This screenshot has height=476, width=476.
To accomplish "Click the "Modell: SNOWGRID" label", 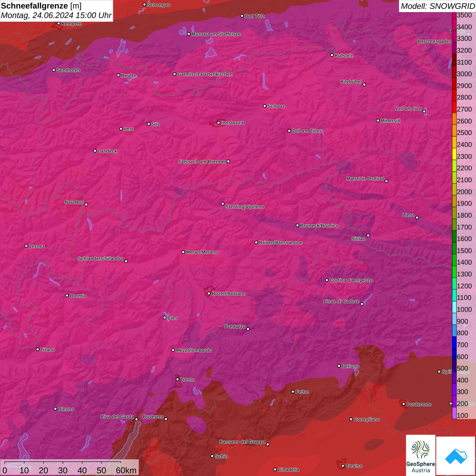I will tap(438, 6).
